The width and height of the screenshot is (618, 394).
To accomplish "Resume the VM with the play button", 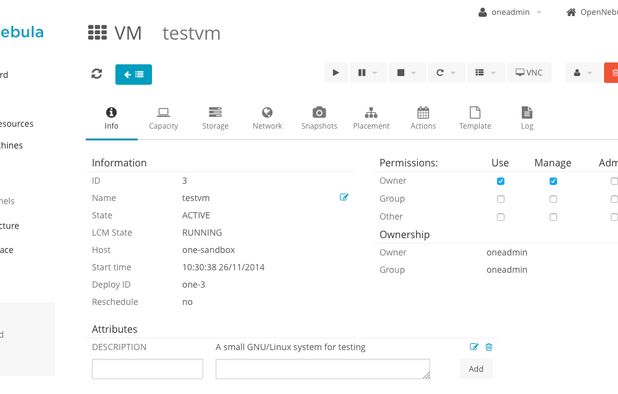I will coord(336,72).
